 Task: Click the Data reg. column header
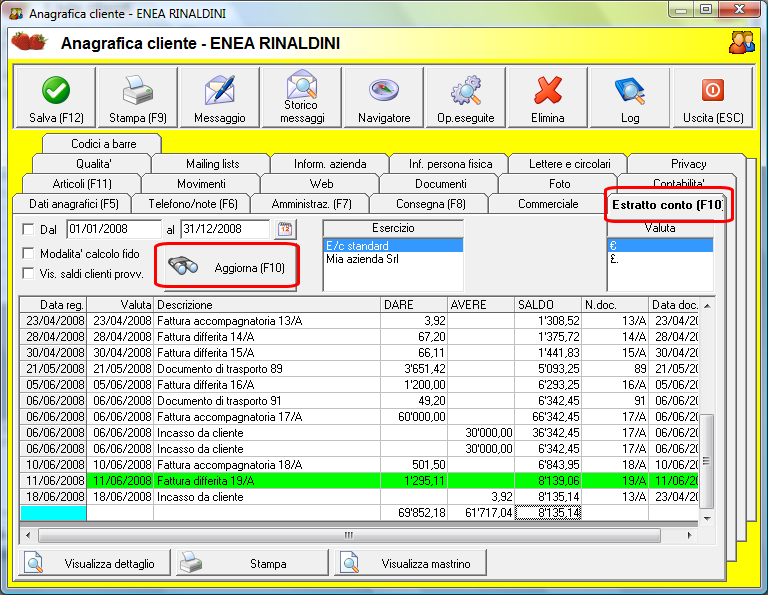point(53,305)
